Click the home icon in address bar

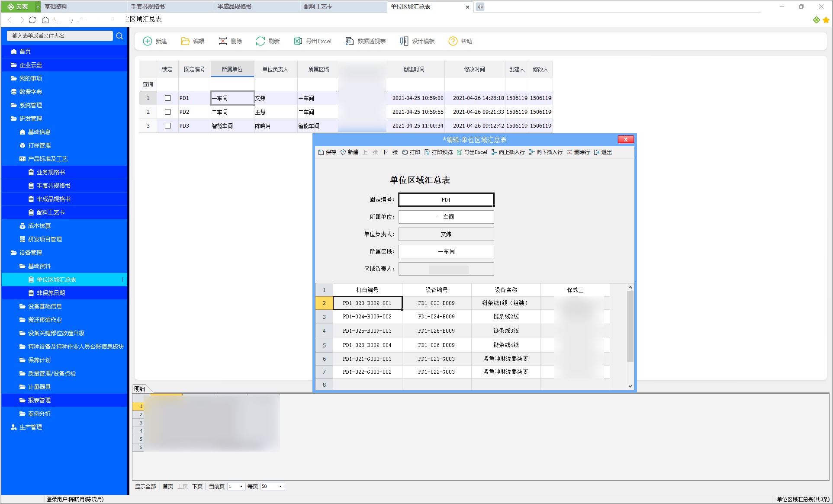point(45,20)
